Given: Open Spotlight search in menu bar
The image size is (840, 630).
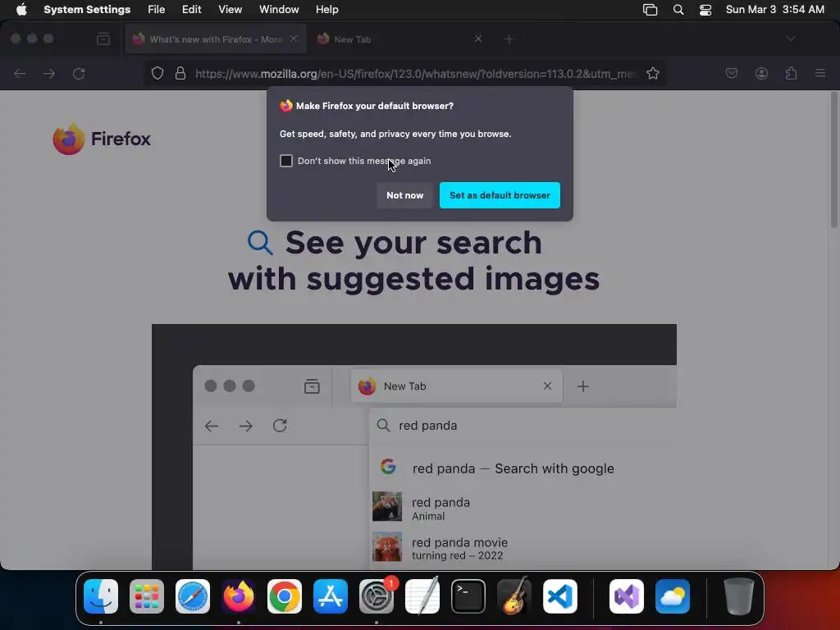Looking at the screenshot, I should point(678,9).
